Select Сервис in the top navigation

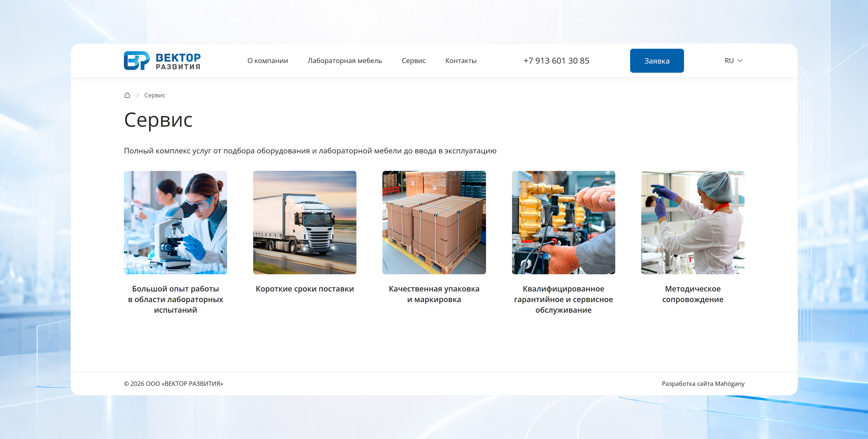pos(413,61)
